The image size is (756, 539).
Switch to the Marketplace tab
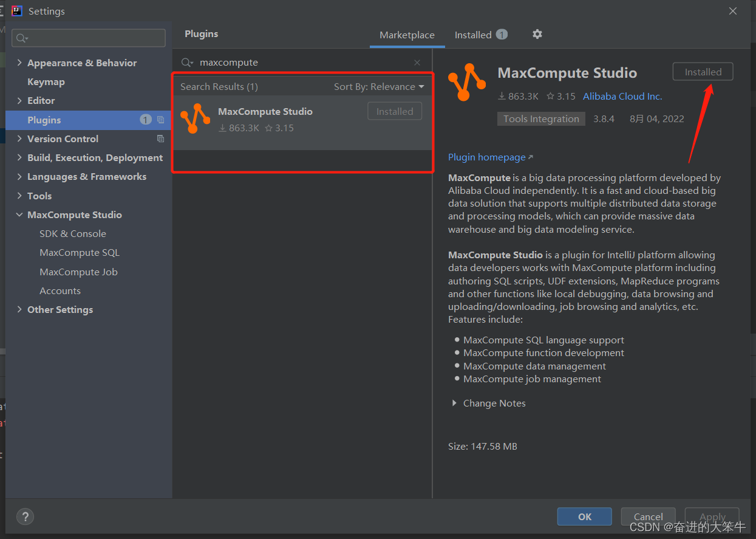(407, 35)
